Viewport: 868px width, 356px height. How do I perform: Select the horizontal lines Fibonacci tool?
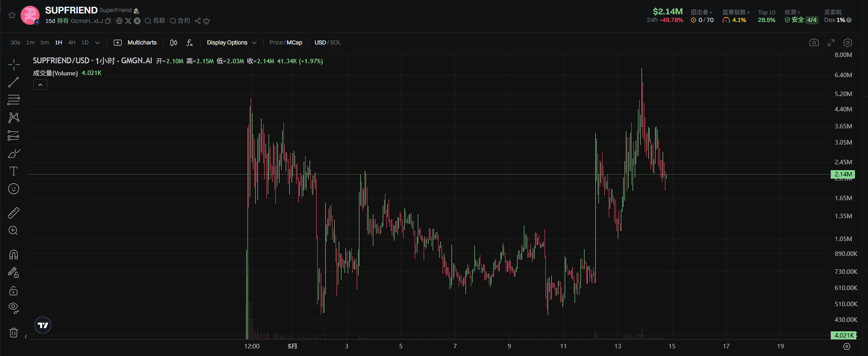14,100
